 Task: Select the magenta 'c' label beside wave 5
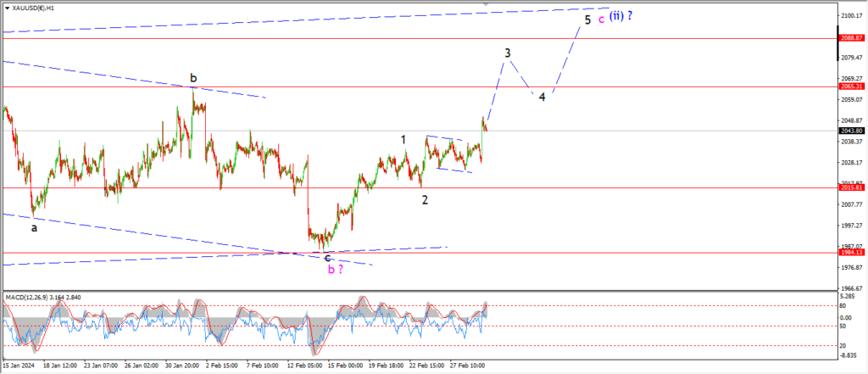click(601, 20)
